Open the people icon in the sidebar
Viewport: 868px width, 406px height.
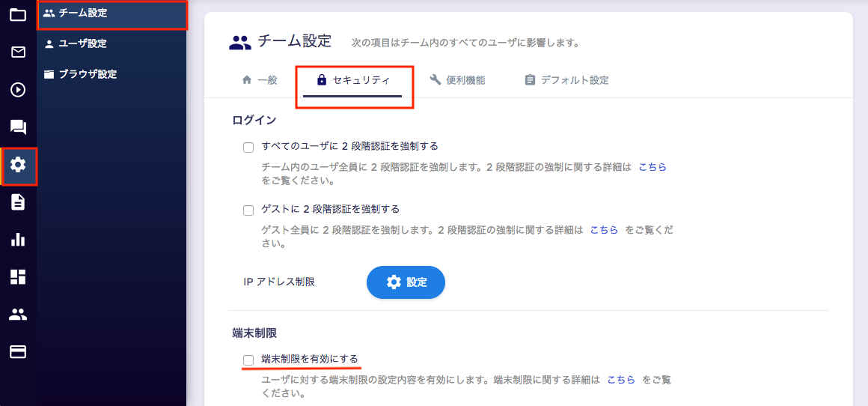(x=18, y=315)
